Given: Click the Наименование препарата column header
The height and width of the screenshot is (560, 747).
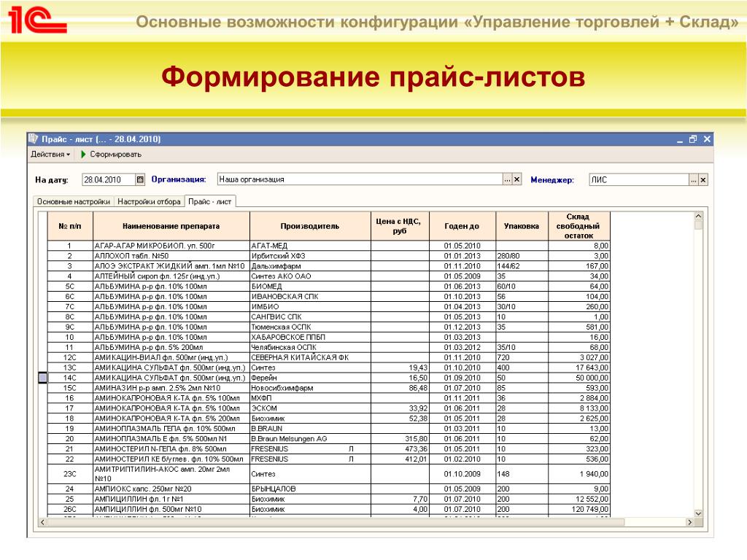Looking at the screenshot, I should pyautogui.click(x=171, y=226).
